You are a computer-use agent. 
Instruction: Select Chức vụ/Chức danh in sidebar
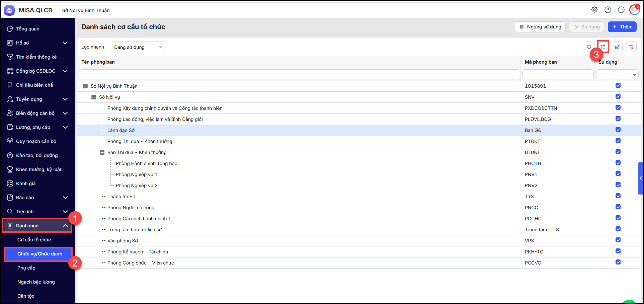tap(39, 254)
